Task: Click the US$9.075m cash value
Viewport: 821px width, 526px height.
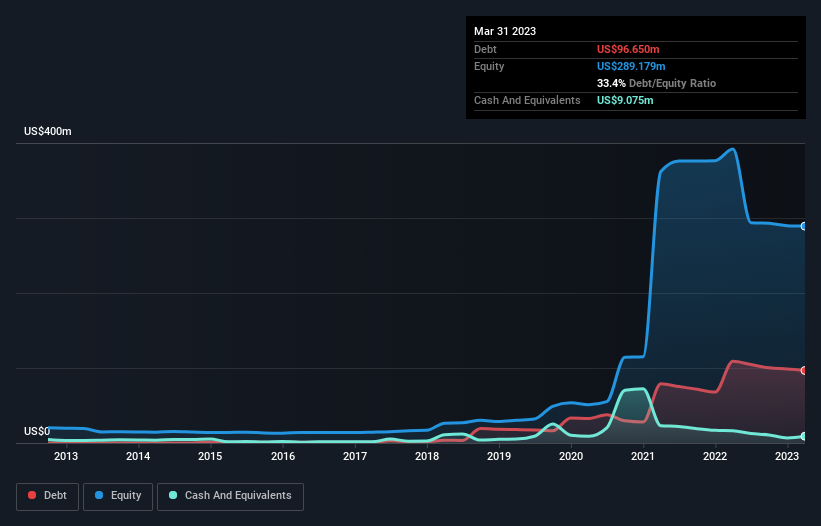Action: coord(625,100)
